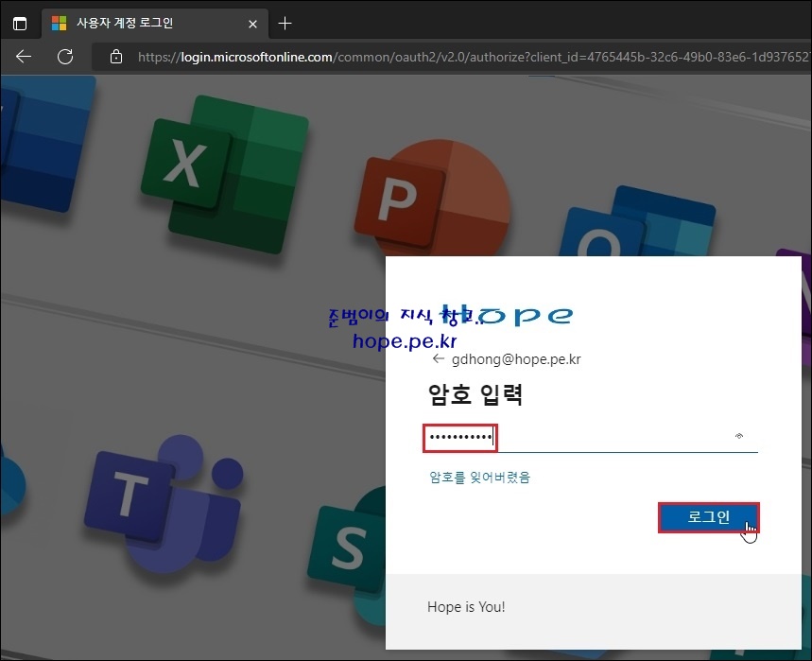View site info via lock icon
Image resolution: width=812 pixels, height=661 pixels.
click(116, 57)
